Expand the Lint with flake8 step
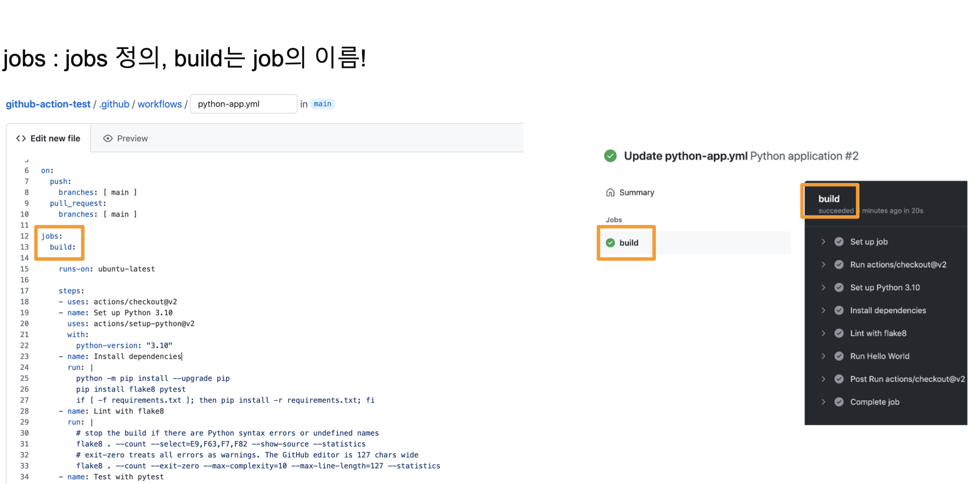 pyautogui.click(x=823, y=333)
